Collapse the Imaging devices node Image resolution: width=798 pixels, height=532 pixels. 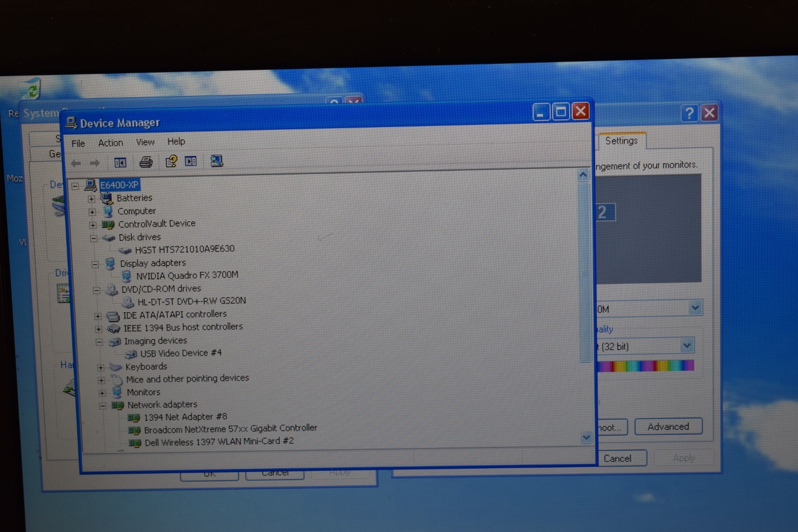[x=99, y=342]
